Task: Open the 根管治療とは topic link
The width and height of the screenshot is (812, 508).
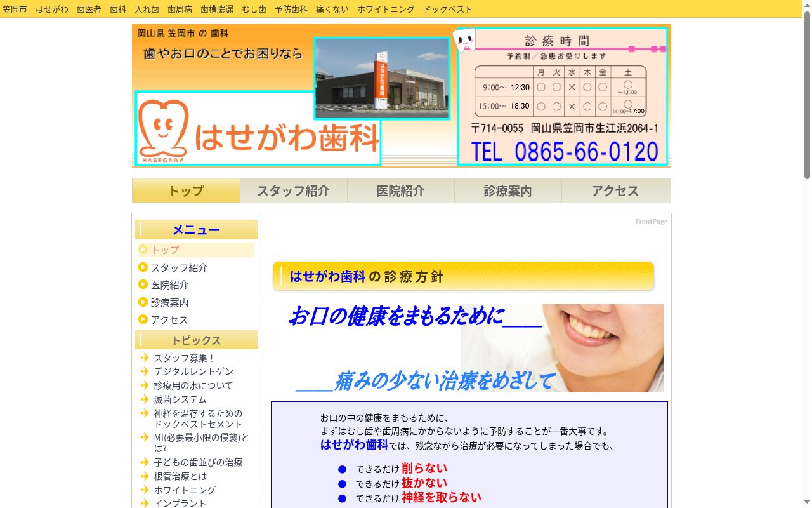Action: click(180, 476)
